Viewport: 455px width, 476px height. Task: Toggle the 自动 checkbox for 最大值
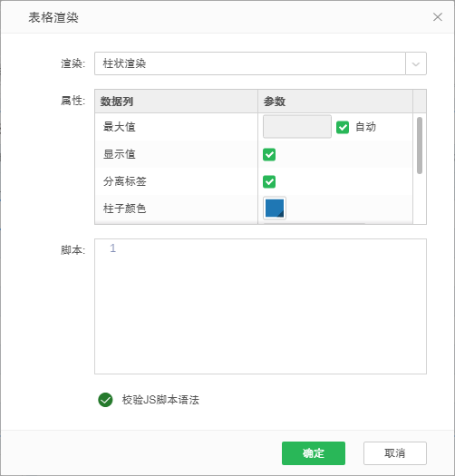tap(343, 127)
